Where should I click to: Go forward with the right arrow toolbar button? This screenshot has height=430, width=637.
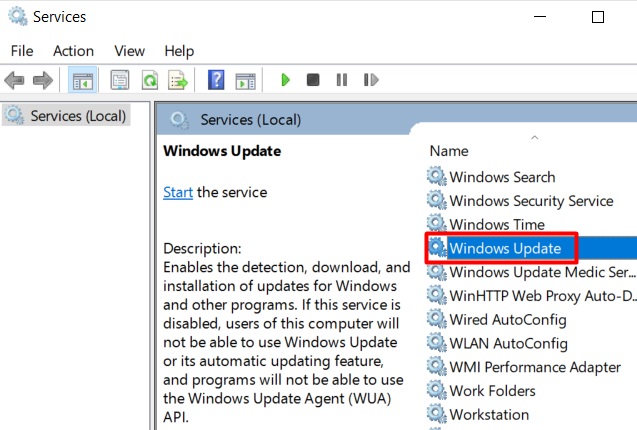[x=43, y=80]
